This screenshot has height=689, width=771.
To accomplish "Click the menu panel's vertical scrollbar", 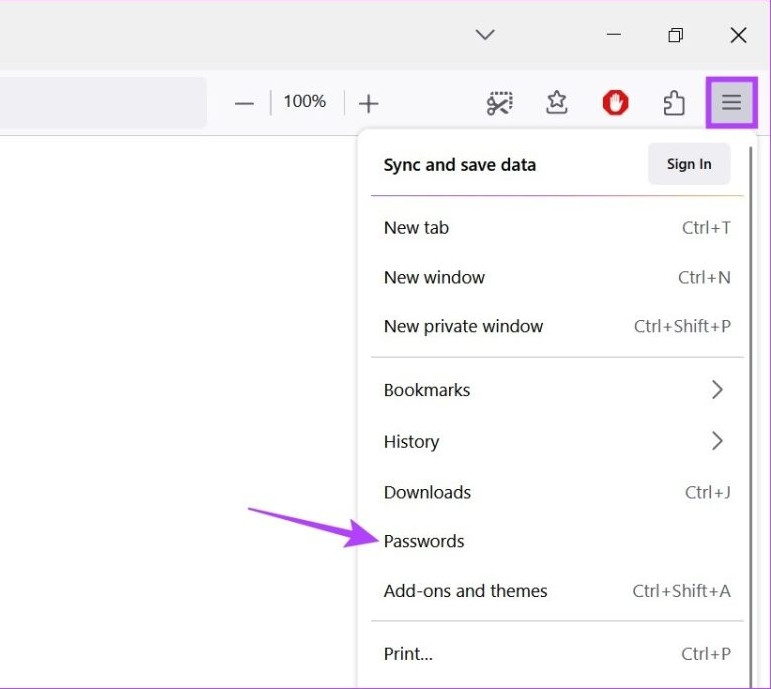I will (x=750, y=417).
